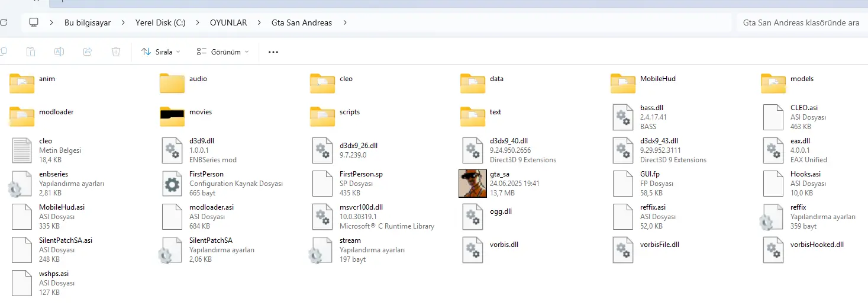Select the d3dx9_26.dll file name
The width and height of the screenshot is (868, 305).
coord(359,145)
